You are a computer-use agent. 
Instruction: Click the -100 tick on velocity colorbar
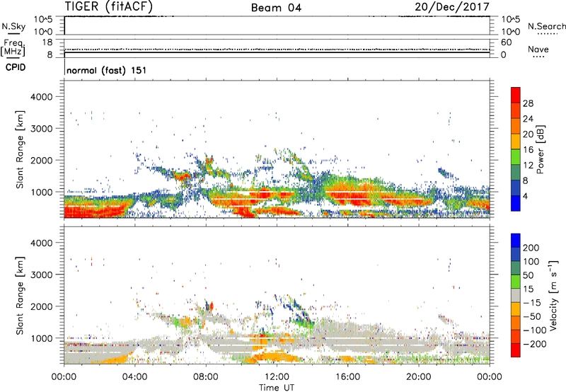[x=535, y=330]
